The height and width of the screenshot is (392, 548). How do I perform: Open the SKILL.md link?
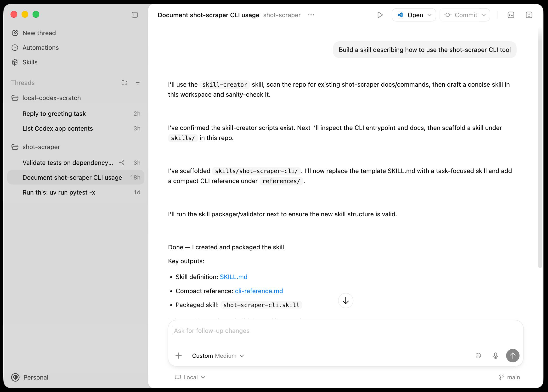233,277
